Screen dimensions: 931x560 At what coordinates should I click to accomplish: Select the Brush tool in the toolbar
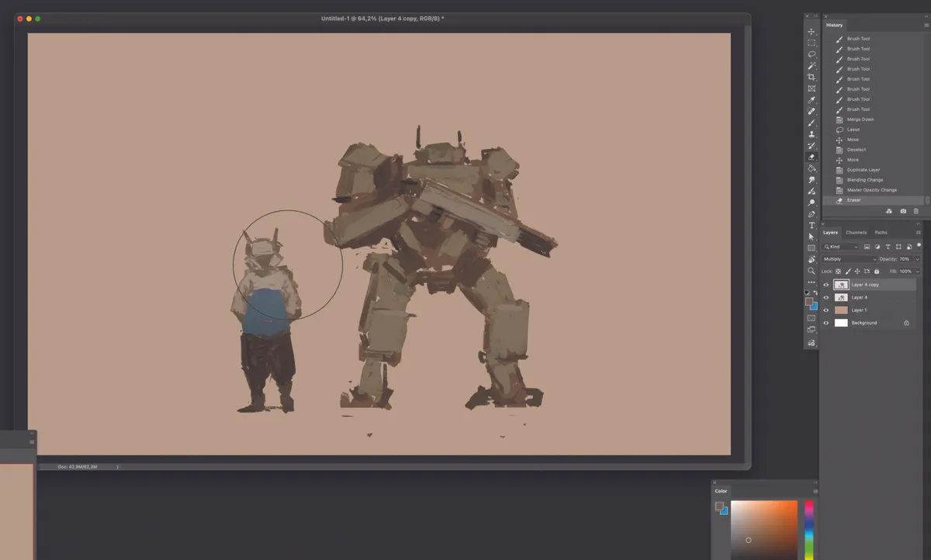(x=812, y=123)
